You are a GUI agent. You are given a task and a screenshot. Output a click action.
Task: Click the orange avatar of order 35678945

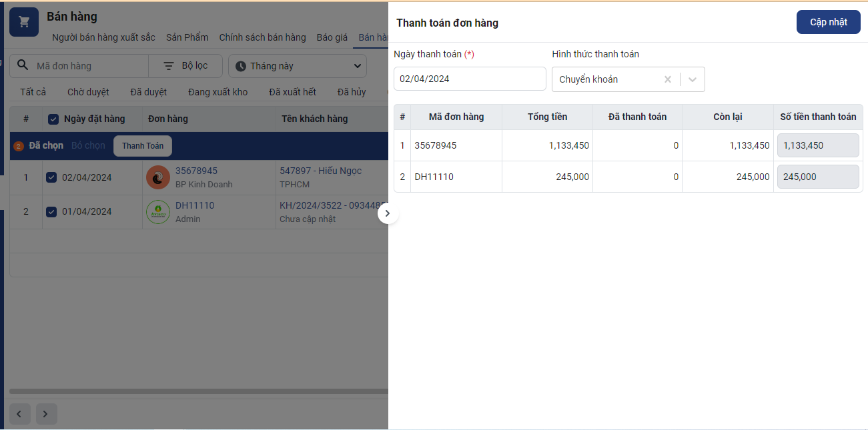tap(158, 177)
